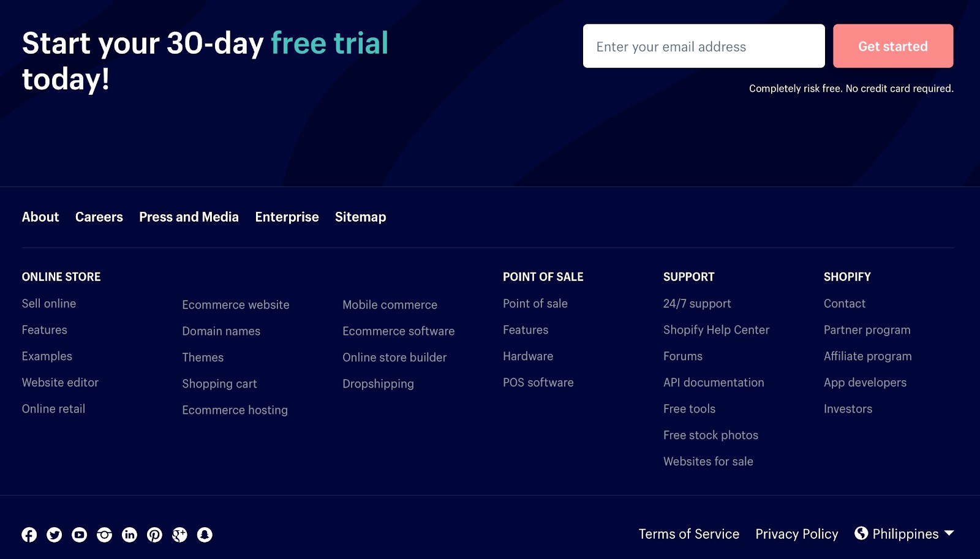Open the Websites for sale link

click(x=708, y=462)
